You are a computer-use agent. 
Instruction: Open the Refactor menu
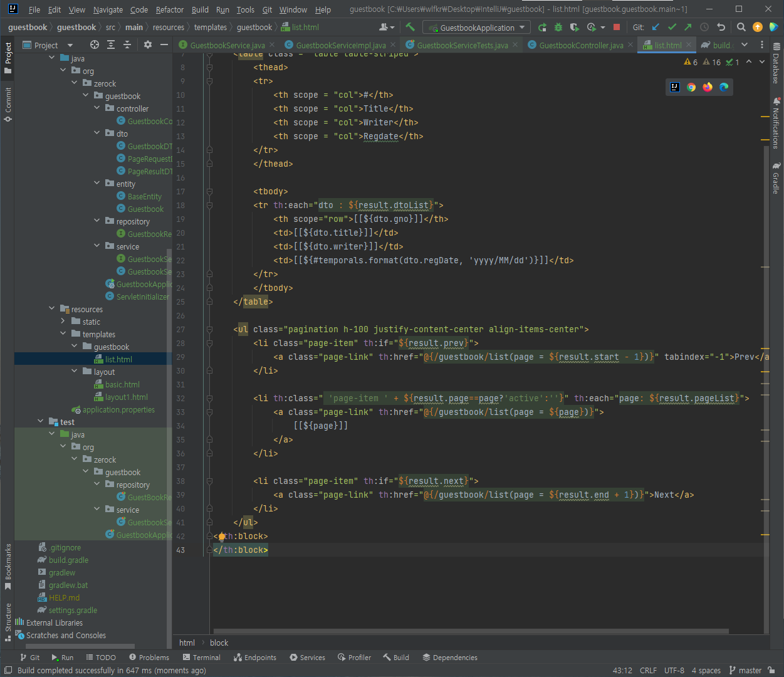point(170,9)
